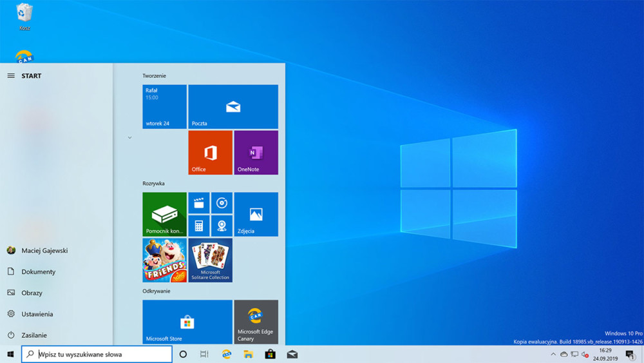Open Mail app from the taskbar
The height and width of the screenshot is (363, 644).
[x=292, y=354]
